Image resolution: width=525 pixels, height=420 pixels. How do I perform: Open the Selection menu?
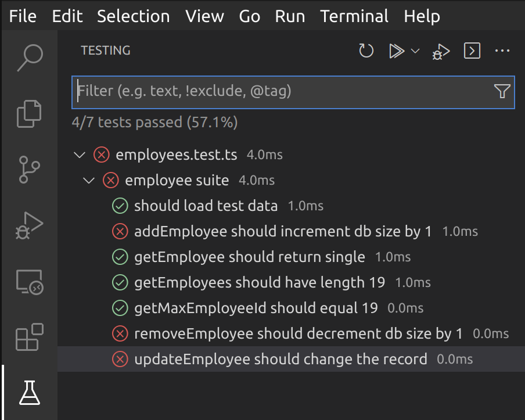133,16
